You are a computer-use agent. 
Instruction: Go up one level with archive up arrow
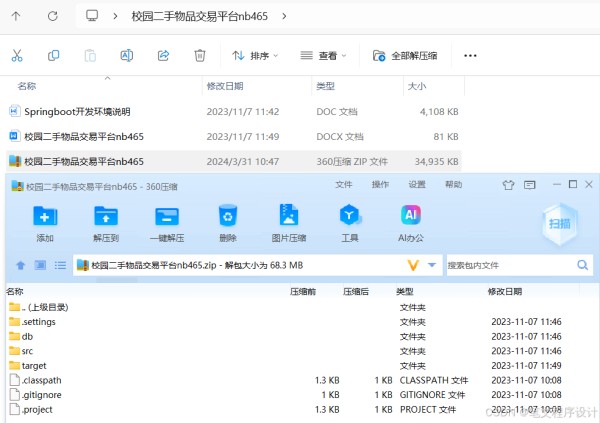tap(21, 265)
